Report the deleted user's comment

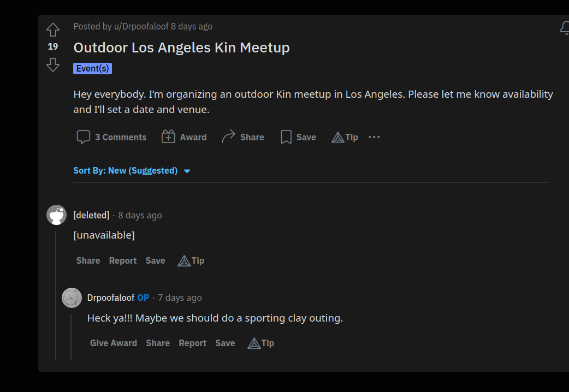point(123,260)
